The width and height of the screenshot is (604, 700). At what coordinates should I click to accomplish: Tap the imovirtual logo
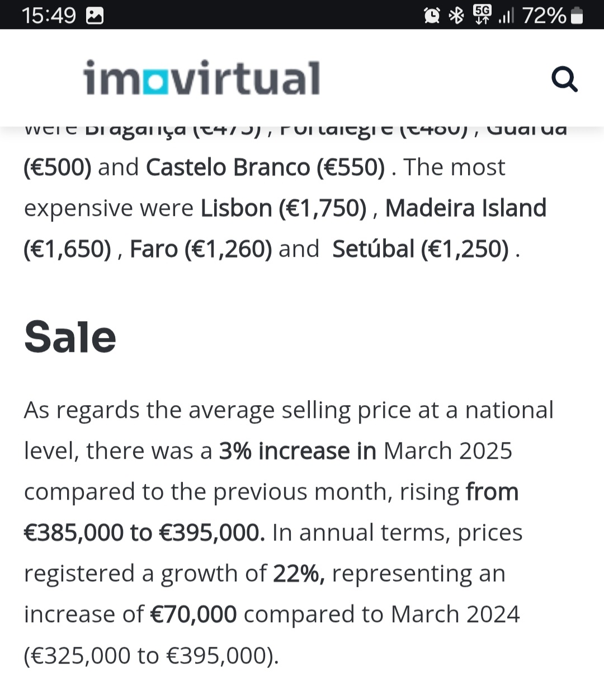tap(202, 78)
